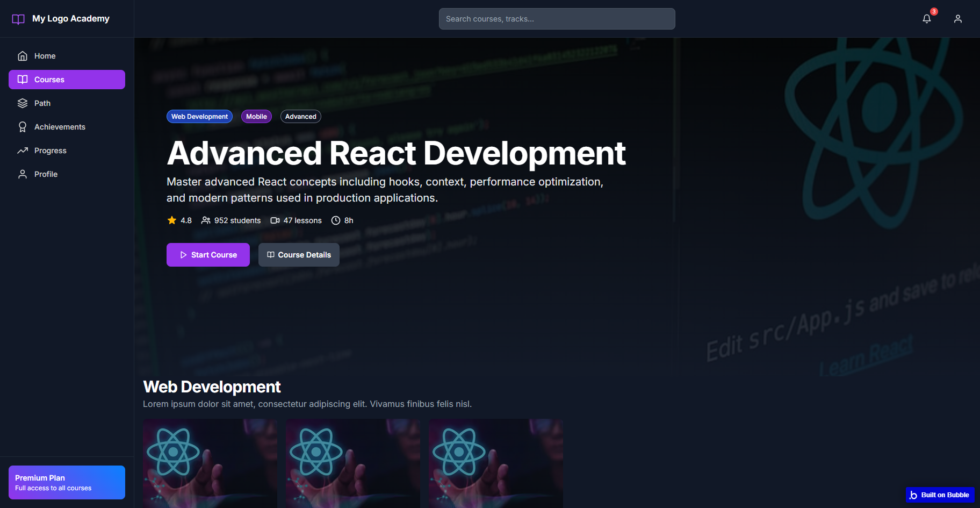The image size is (980, 508).
Task: Focus the Search courses, tracks field
Action: (557, 19)
